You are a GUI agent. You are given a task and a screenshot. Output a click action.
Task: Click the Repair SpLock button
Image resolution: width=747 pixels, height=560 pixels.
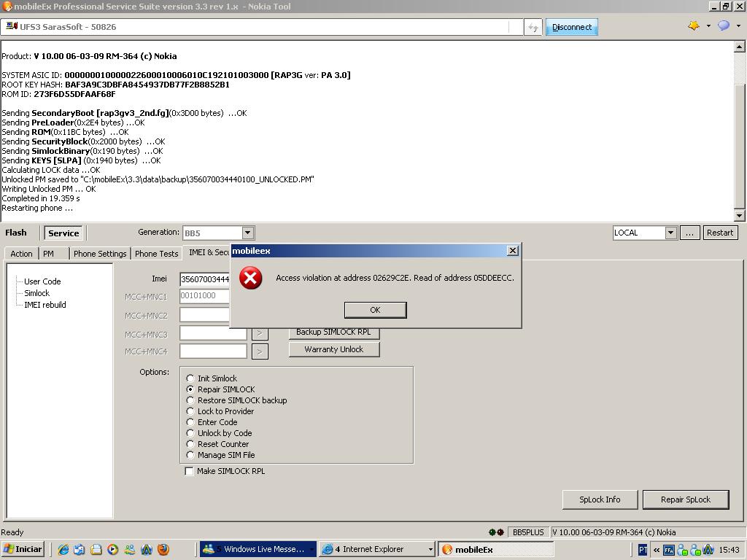click(686, 499)
